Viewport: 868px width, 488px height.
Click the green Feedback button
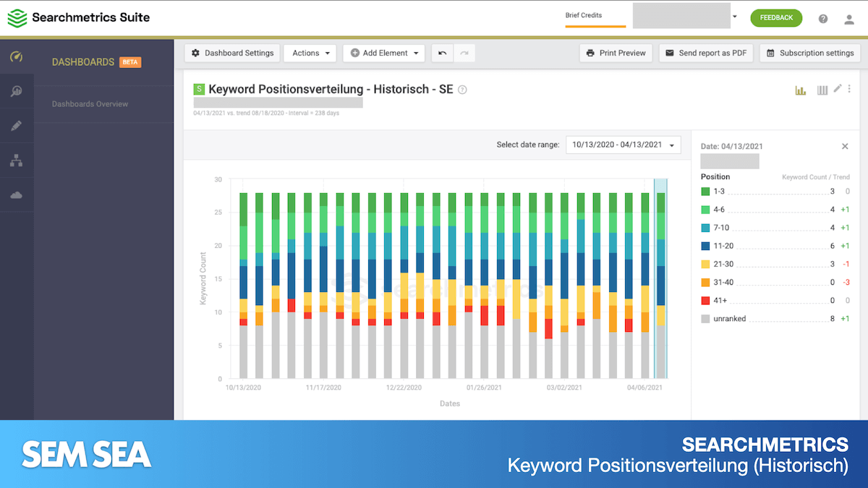pos(776,18)
